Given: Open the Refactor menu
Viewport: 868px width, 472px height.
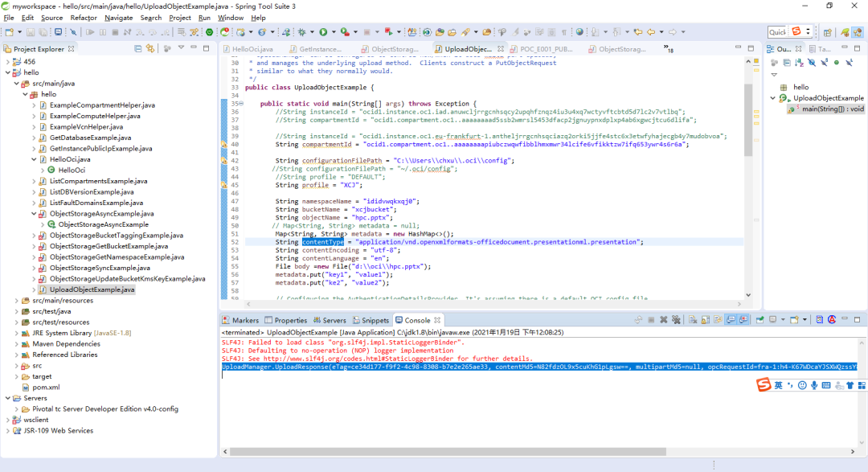Looking at the screenshot, I should pyautogui.click(x=84, y=18).
